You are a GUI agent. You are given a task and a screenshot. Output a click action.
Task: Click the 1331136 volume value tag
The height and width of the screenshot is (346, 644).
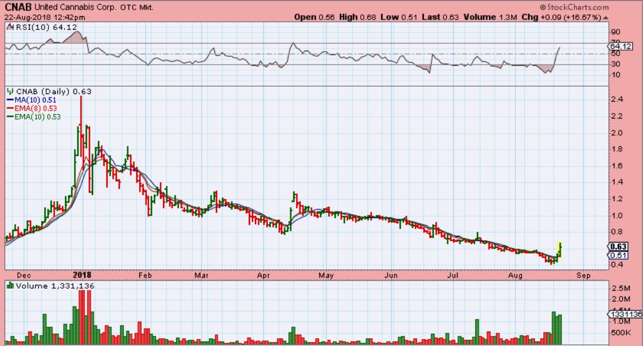pyautogui.click(x=625, y=314)
